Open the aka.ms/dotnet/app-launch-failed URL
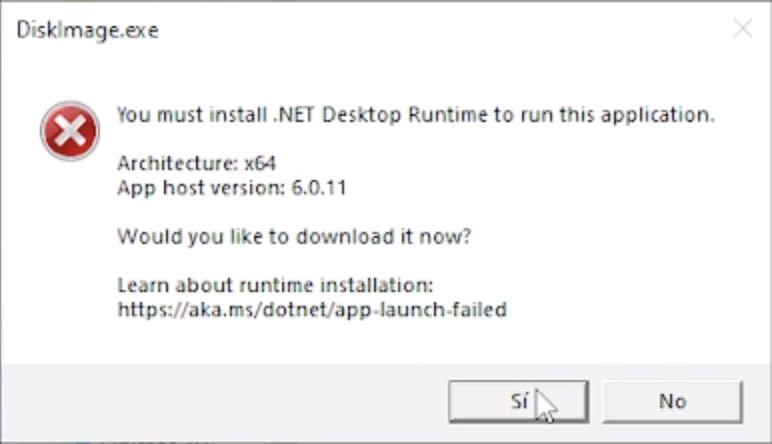The width and height of the screenshot is (772, 444). [312, 310]
